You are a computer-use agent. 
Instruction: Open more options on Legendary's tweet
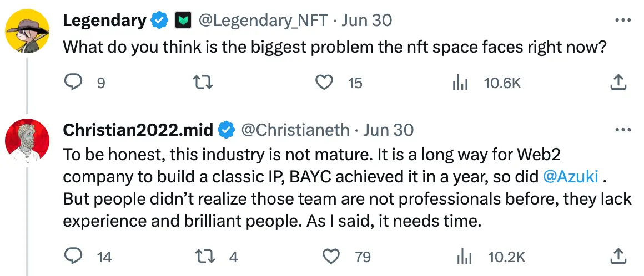coord(624,21)
